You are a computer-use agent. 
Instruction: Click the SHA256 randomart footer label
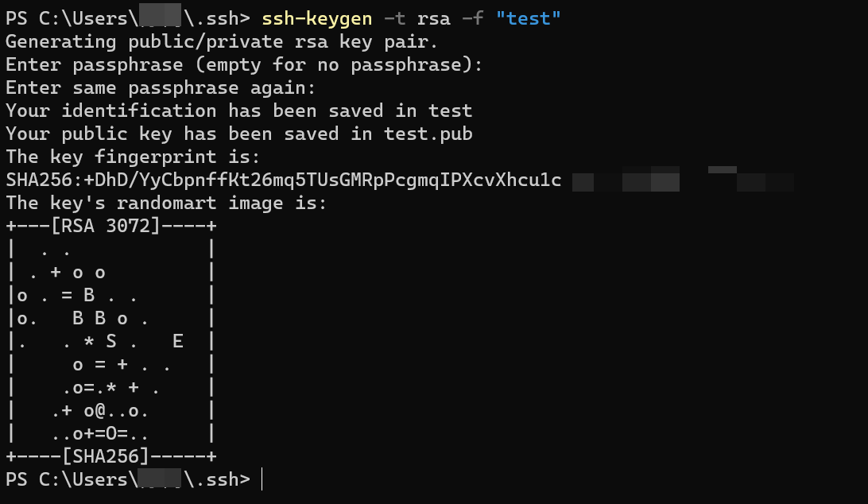point(105,456)
